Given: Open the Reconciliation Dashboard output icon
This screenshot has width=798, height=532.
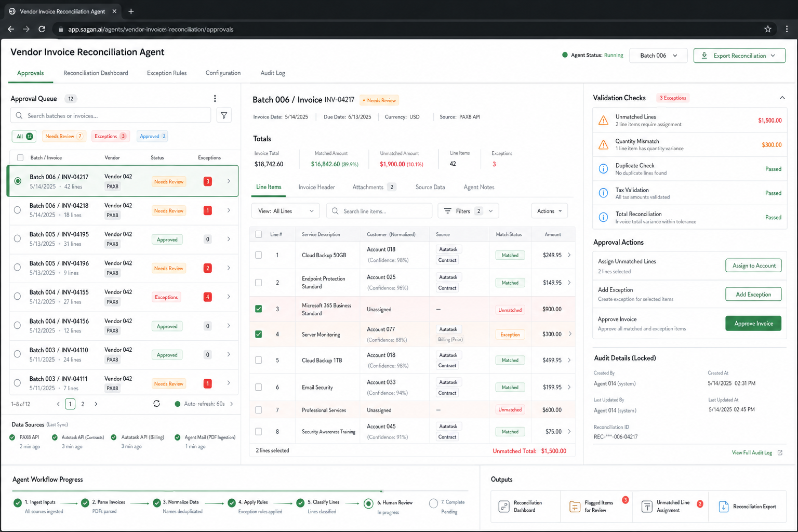Looking at the screenshot, I should click(503, 507).
